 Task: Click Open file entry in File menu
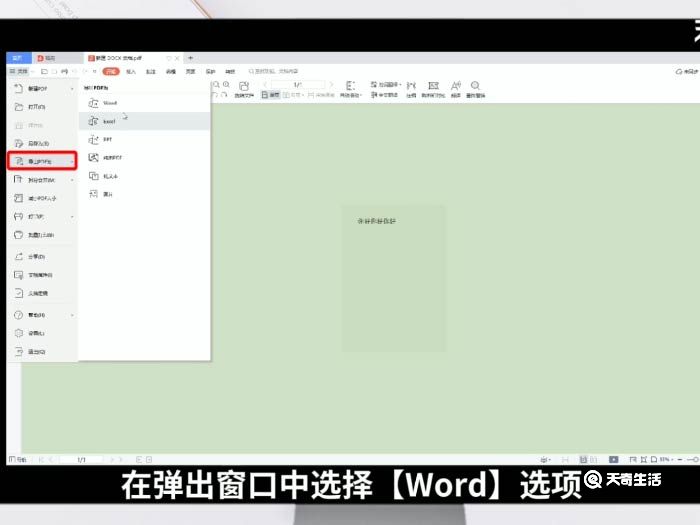tap(42, 107)
